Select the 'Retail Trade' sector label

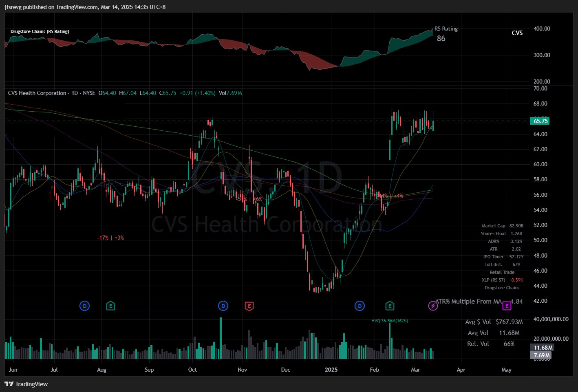point(502,272)
